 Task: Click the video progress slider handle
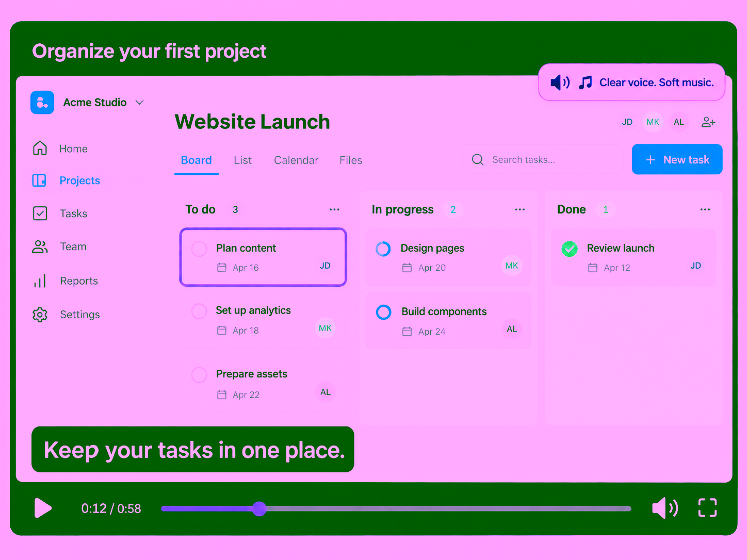[x=259, y=509]
